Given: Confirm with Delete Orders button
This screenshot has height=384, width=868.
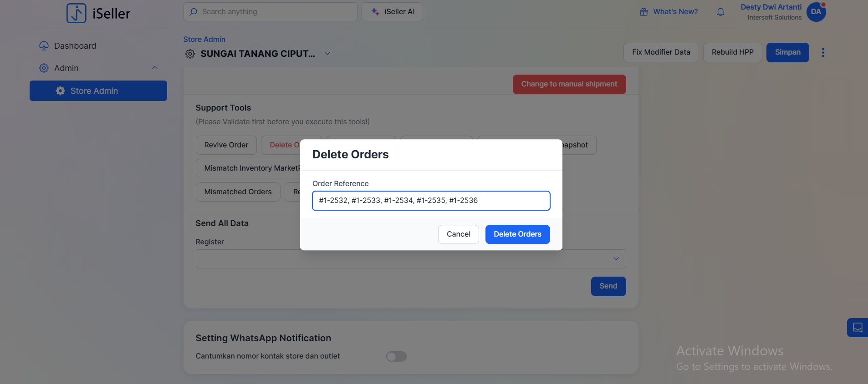Looking at the screenshot, I should pos(517,234).
